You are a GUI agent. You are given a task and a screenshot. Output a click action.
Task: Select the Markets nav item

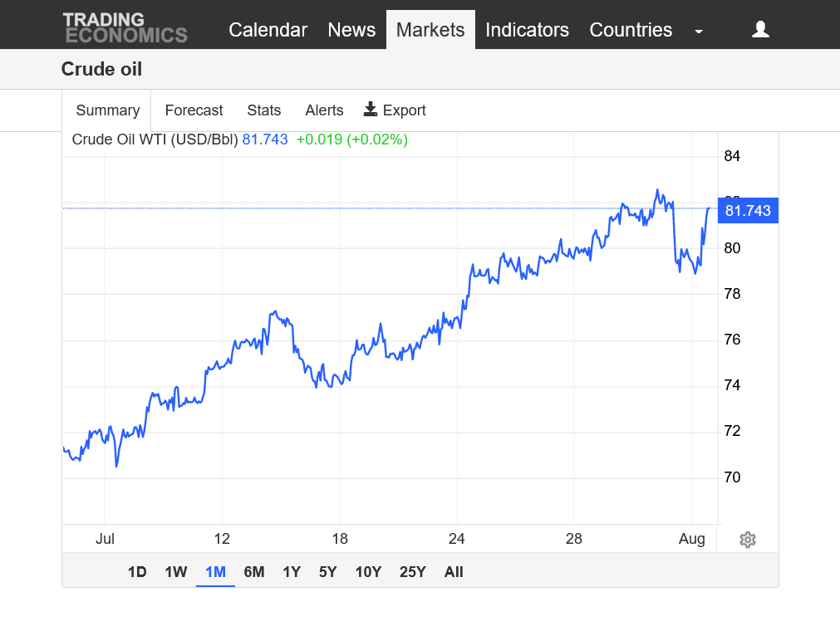coord(430,30)
